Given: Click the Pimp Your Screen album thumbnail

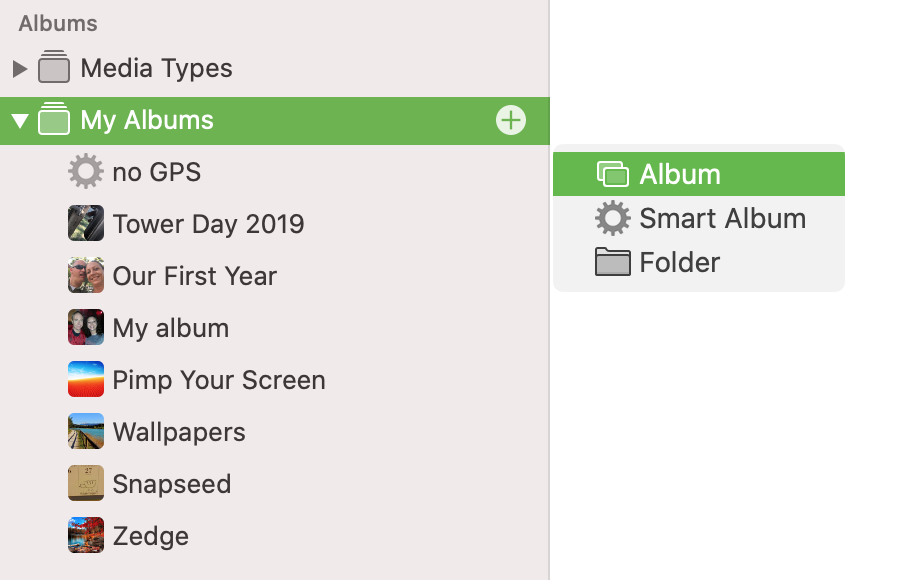Looking at the screenshot, I should click(86, 379).
